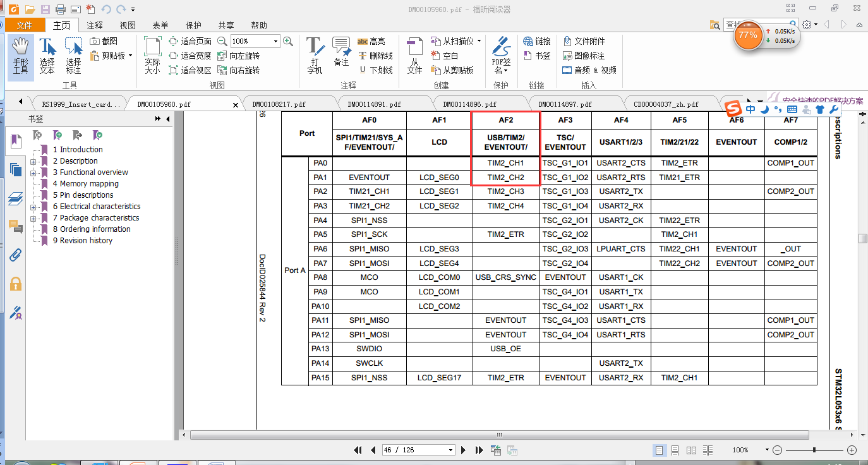This screenshot has height=465, width=868.
Task: Open the Pages thumbnails panel in sidebar
Action: pyautogui.click(x=16, y=169)
